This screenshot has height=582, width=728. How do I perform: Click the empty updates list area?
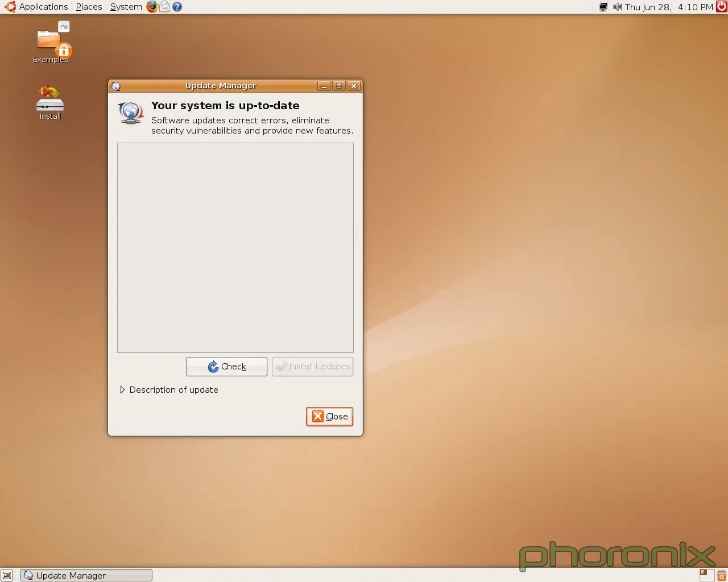235,248
